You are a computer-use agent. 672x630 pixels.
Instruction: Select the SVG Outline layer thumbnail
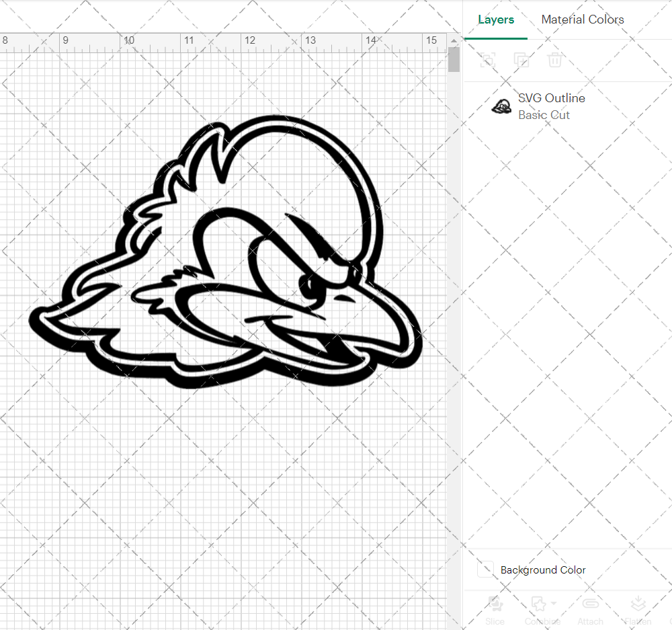[x=501, y=106]
